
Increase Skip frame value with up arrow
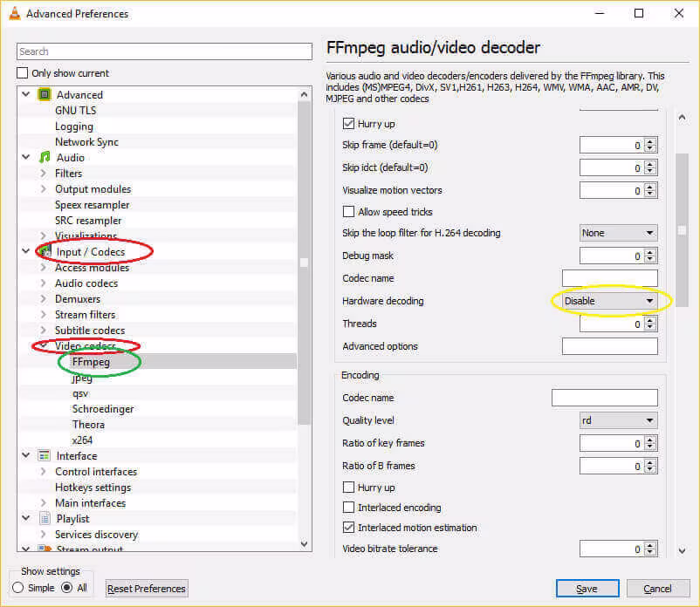(x=650, y=141)
